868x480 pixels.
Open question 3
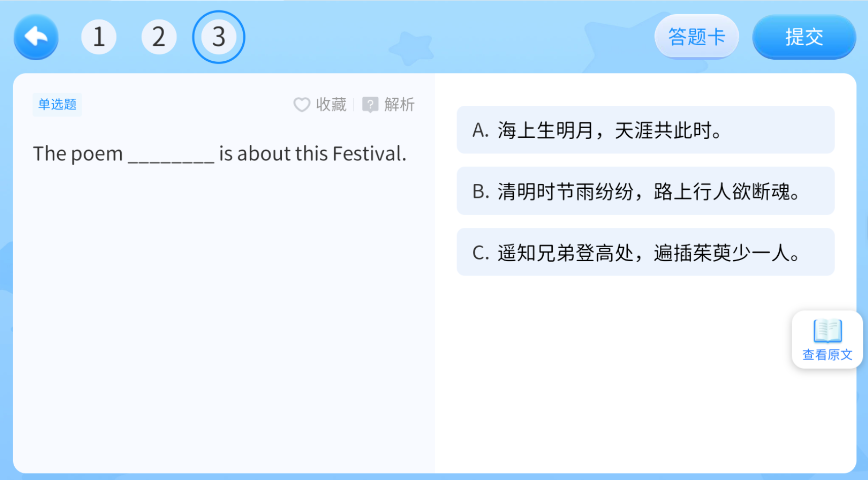pyautogui.click(x=218, y=36)
